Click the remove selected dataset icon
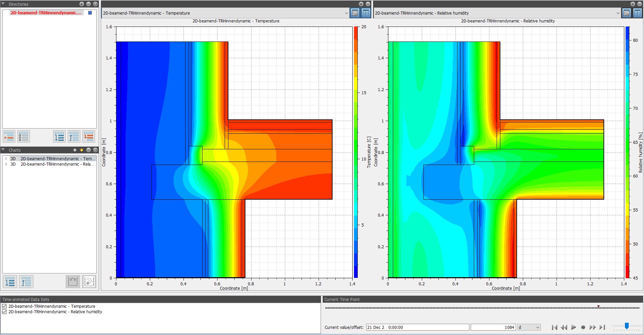Screen dimensions: 644x335 [9, 136]
